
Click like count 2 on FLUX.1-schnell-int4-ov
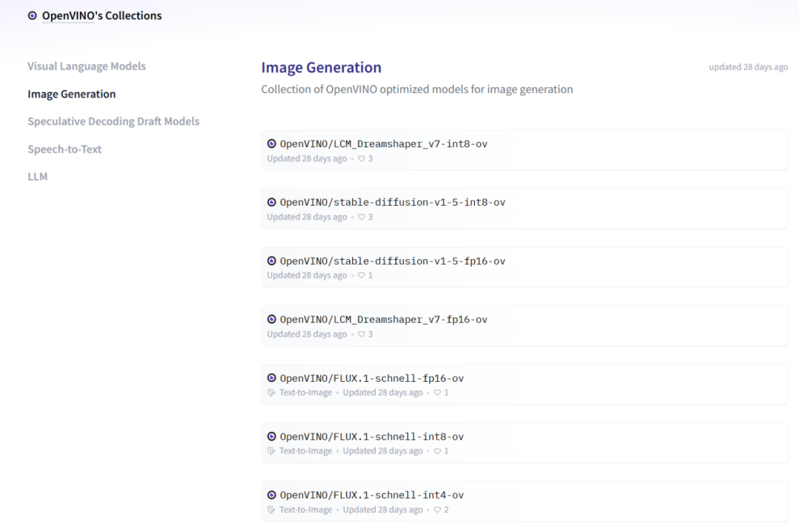coord(446,510)
